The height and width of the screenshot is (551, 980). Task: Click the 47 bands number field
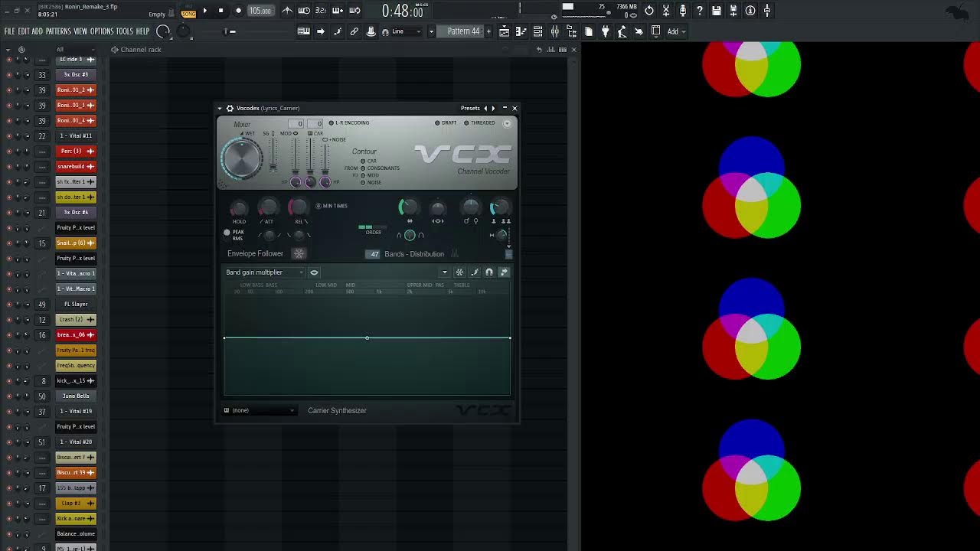pyautogui.click(x=374, y=254)
